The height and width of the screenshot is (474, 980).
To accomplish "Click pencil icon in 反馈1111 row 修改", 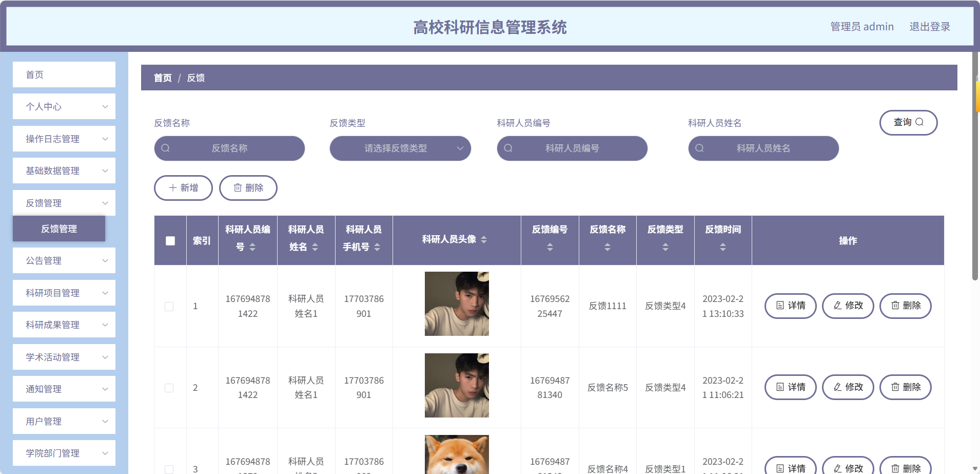I will [x=837, y=306].
